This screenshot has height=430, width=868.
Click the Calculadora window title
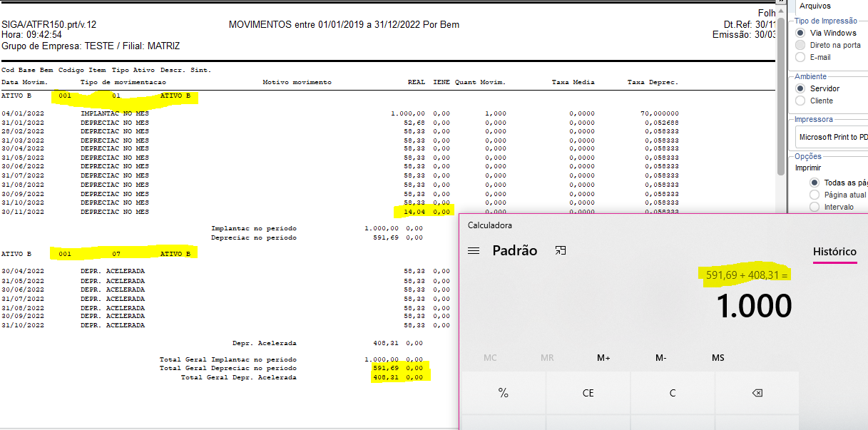(x=490, y=225)
